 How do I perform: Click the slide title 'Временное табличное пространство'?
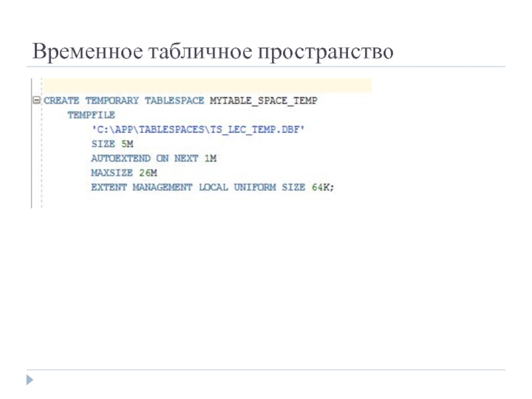[213, 52]
